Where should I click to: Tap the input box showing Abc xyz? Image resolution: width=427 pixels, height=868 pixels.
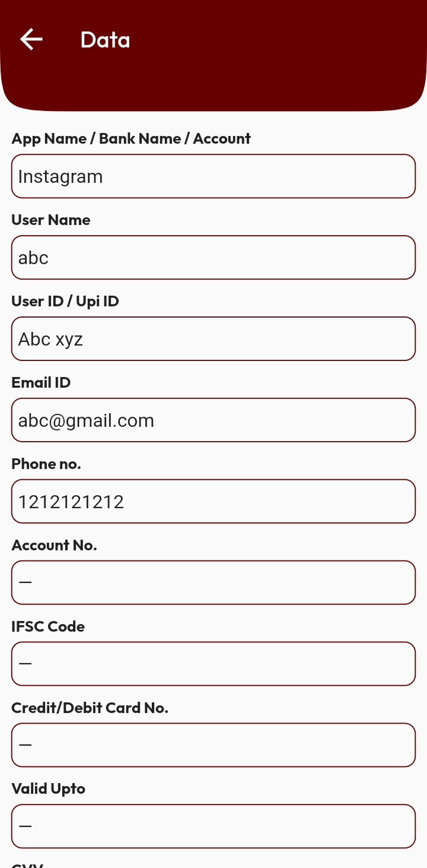(x=213, y=339)
